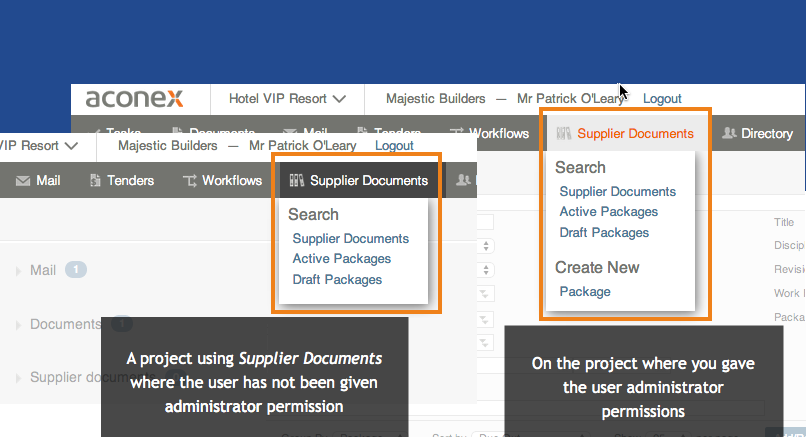Open Directory tab in back window
The width and height of the screenshot is (806, 437).
758,134
